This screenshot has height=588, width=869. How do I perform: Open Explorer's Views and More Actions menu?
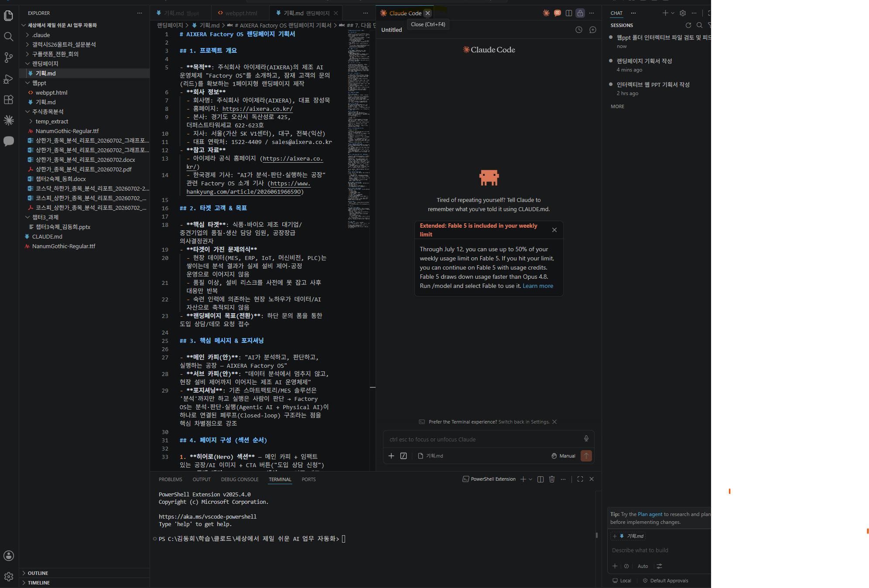[140, 13]
